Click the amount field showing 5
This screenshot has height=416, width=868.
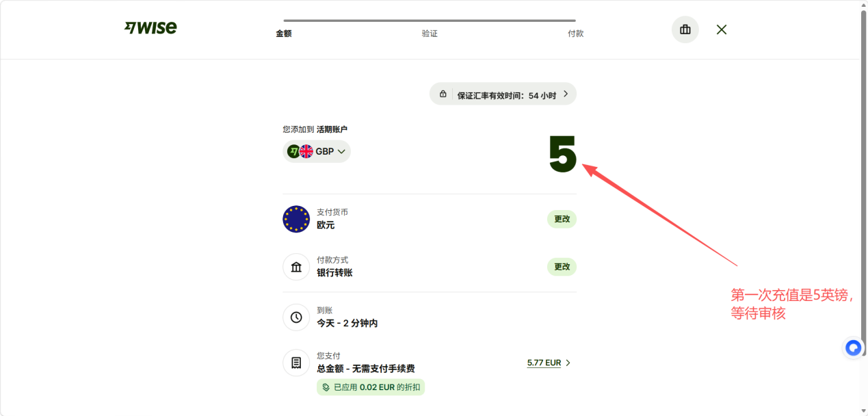(563, 154)
